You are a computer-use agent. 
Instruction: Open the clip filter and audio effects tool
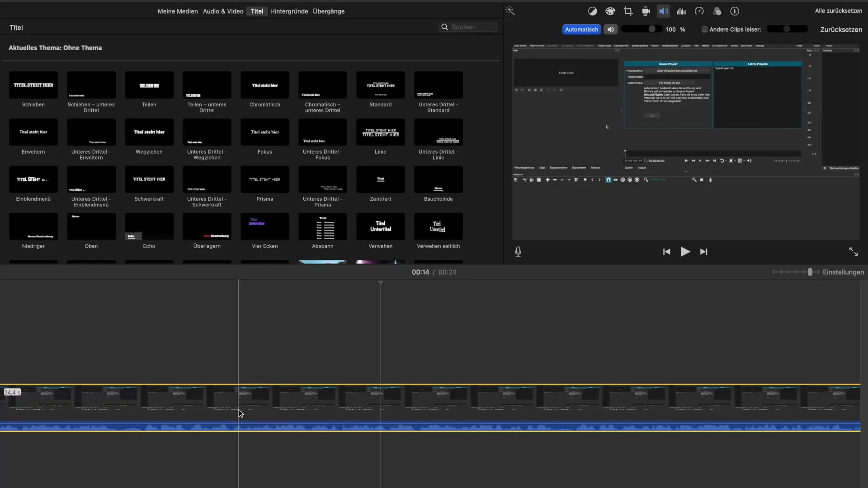pyautogui.click(x=717, y=11)
